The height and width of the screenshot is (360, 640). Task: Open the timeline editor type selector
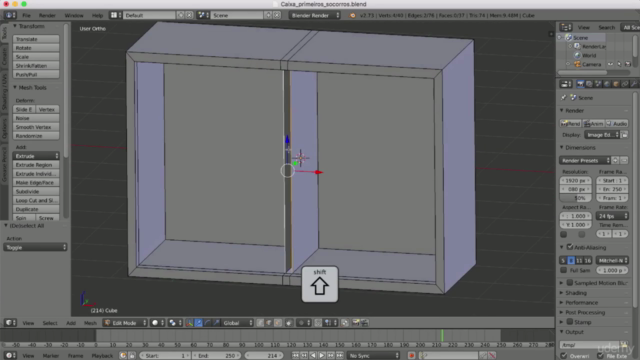point(10,355)
